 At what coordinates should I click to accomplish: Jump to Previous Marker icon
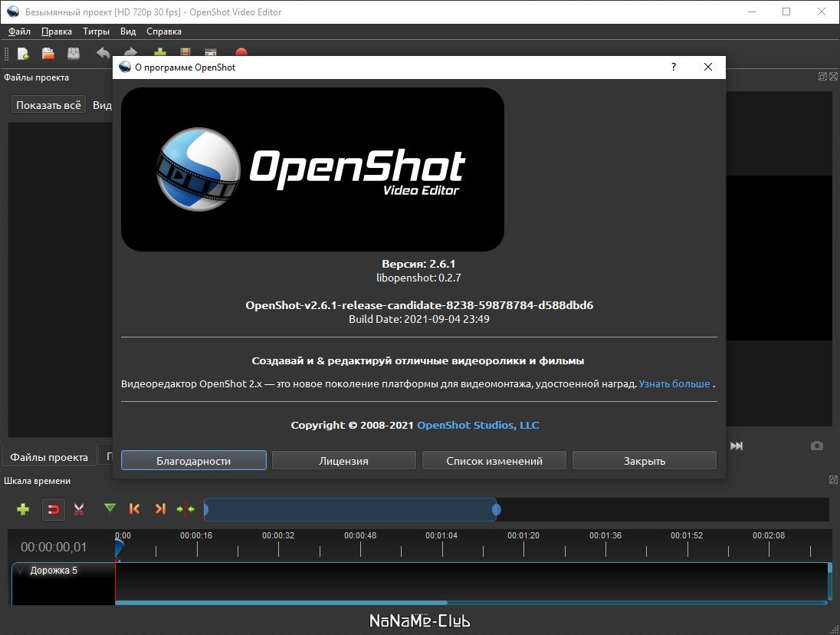pos(135,508)
